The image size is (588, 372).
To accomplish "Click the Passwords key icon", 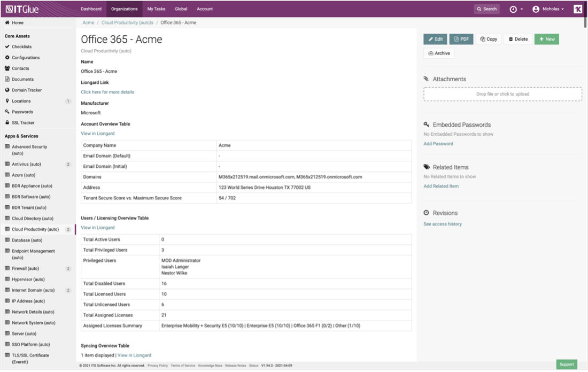I will pos(7,112).
